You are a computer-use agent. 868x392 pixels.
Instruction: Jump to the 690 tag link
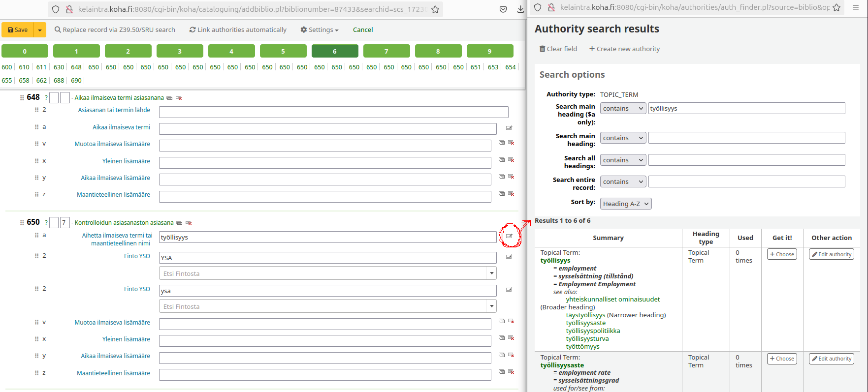click(76, 81)
